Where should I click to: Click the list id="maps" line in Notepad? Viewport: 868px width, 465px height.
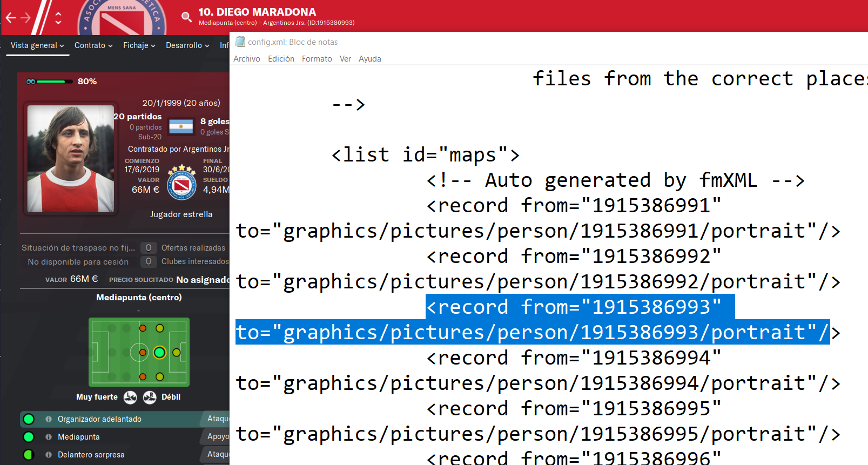[x=426, y=155]
